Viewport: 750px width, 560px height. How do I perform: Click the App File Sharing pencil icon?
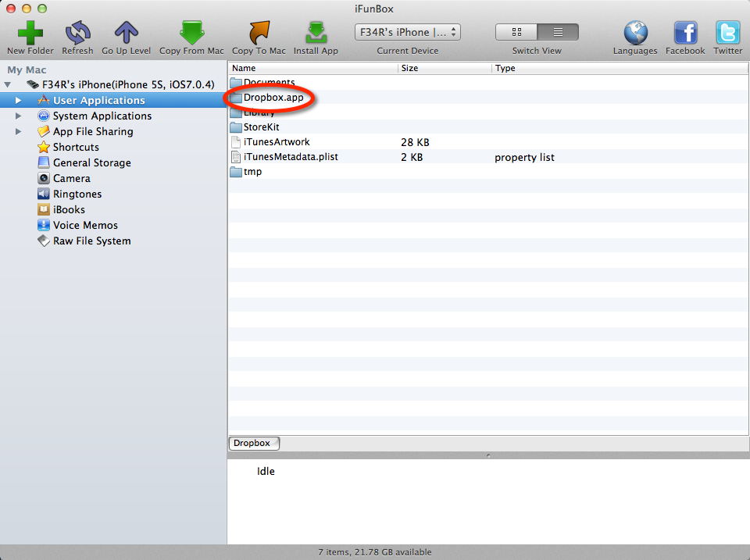[44, 131]
